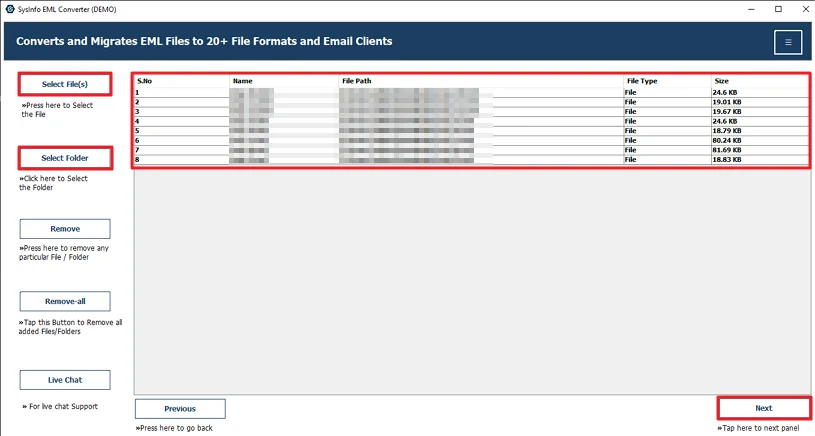Image resolution: width=815 pixels, height=436 pixels.
Task: Click File type cell in row 6
Action: coord(667,140)
